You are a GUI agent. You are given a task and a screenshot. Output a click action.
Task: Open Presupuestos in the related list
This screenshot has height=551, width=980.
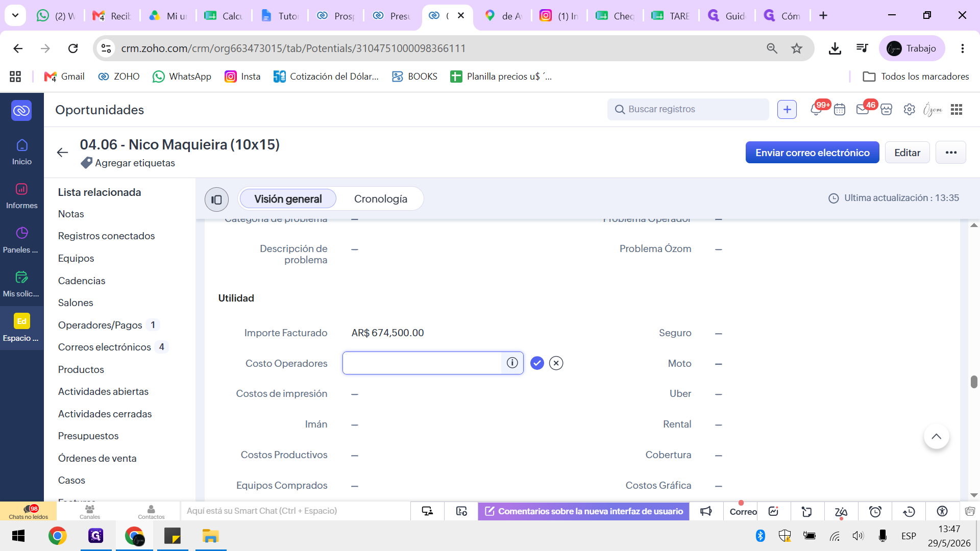click(88, 436)
